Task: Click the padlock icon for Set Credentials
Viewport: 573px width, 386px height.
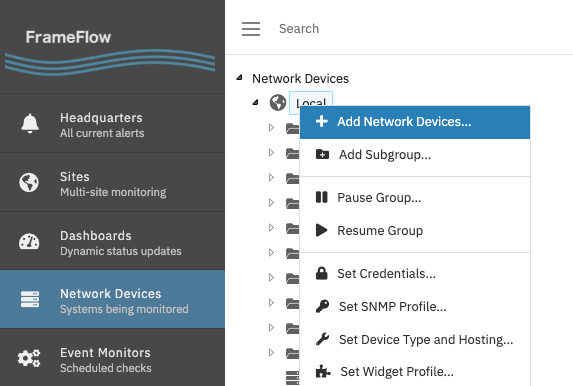Action: coord(322,273)
